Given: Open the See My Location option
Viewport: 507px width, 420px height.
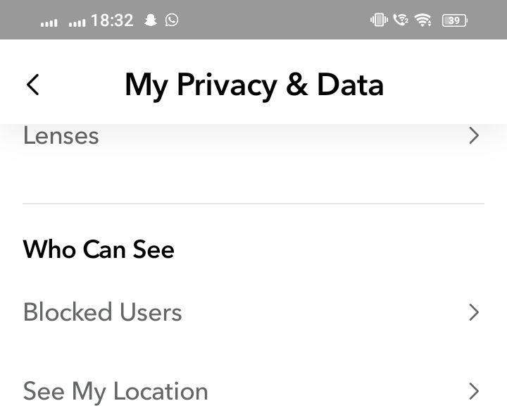Looking at the screenshot, I should 115,391.
